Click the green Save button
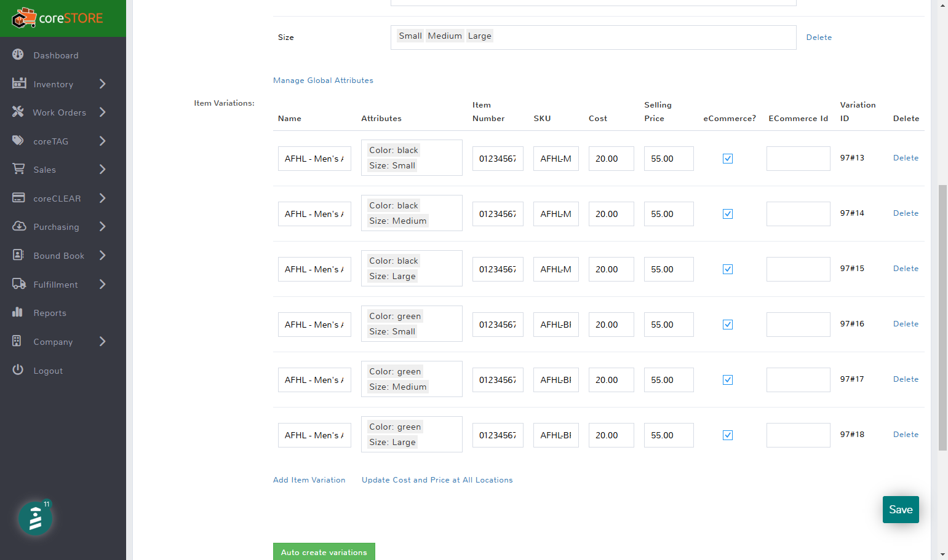This screenshot has width=948, height=560. pyautogui.click(x=901, y=510)
